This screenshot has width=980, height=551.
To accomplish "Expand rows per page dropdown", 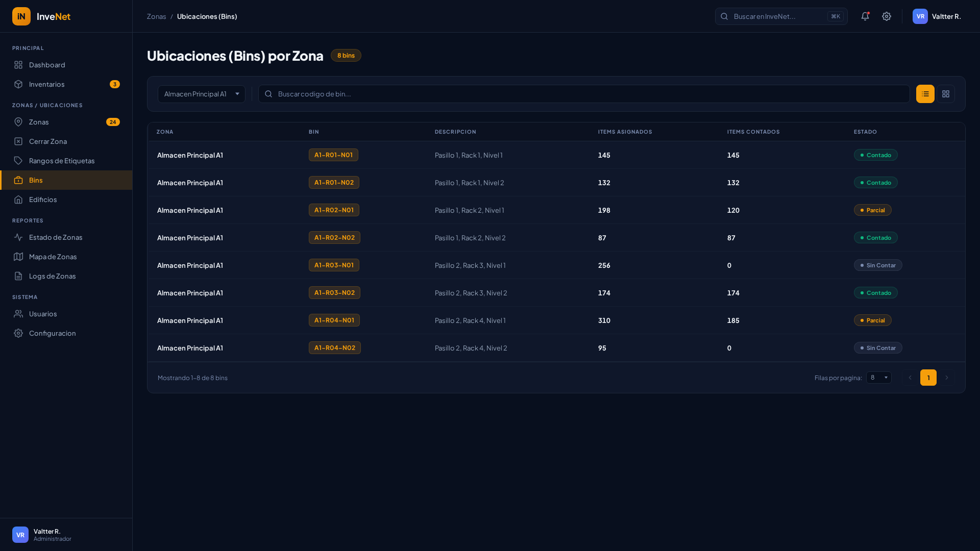I will tap(878, 378).
